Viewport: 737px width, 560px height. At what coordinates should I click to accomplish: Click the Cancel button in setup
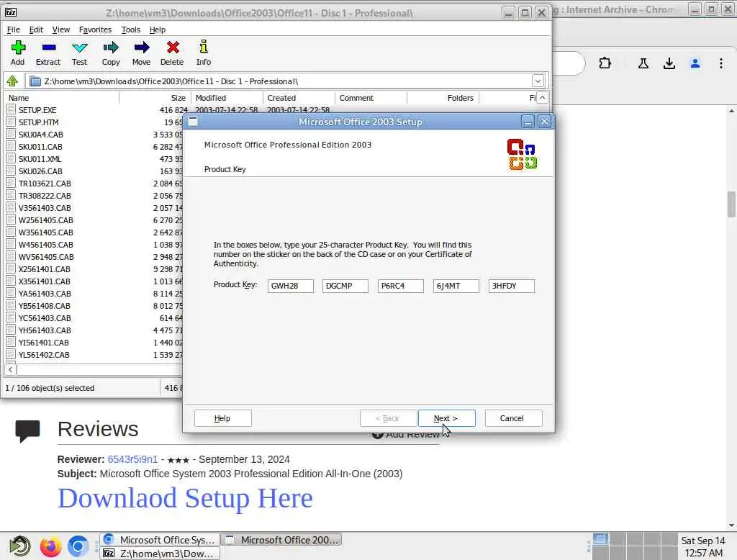tap(513, 418)
